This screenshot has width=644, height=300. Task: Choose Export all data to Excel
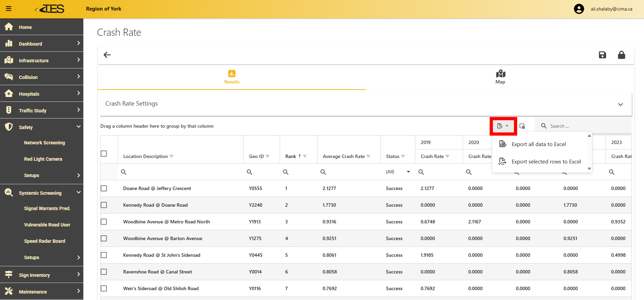(x=539, y=144)
